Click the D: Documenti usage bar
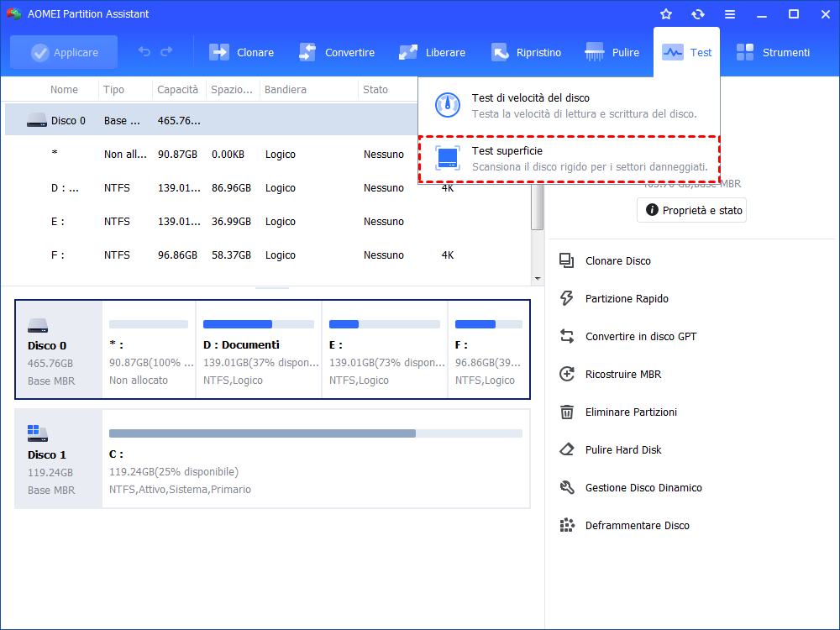Image resolution: width=840 pixels, height=630 pixels. pos(259,324)
